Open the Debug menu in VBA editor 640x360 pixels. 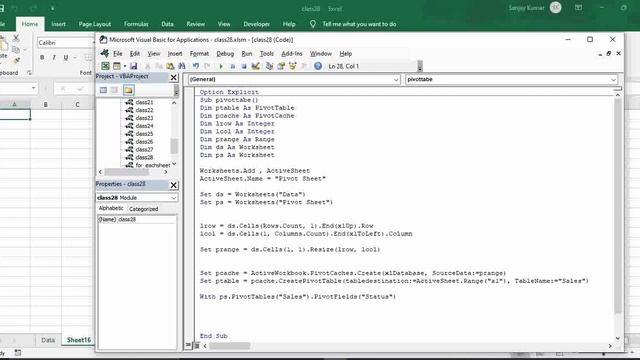coord(225,53)
